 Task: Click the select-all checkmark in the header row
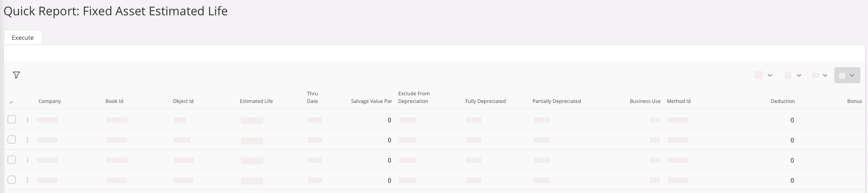click(11, 102)
